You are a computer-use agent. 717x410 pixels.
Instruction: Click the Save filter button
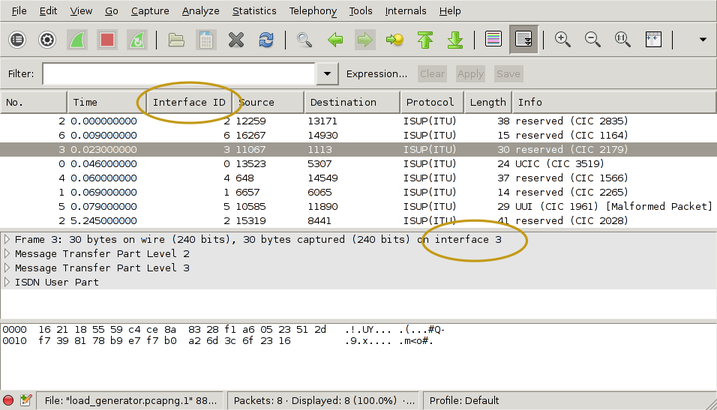(x=508, y=74)
